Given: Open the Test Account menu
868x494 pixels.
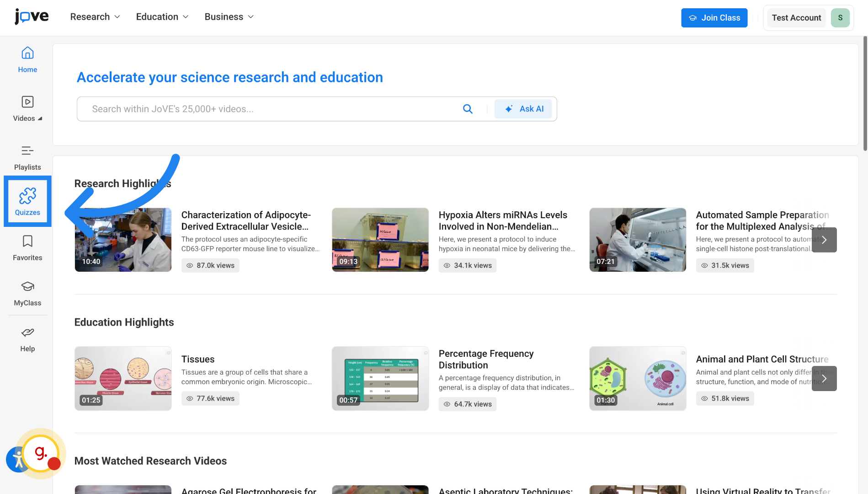Looking at the screenshot, I should 796,18.
